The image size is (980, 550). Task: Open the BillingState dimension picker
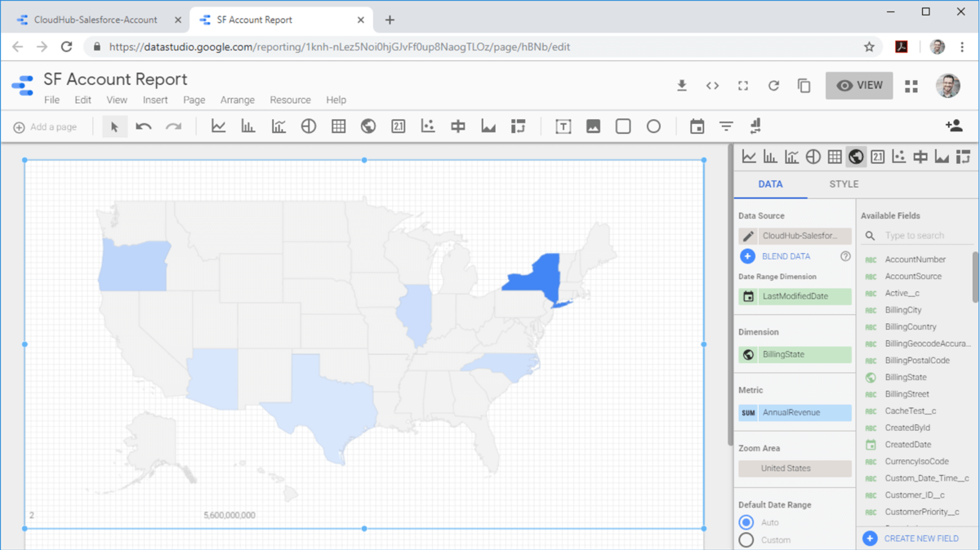[795, 355]
